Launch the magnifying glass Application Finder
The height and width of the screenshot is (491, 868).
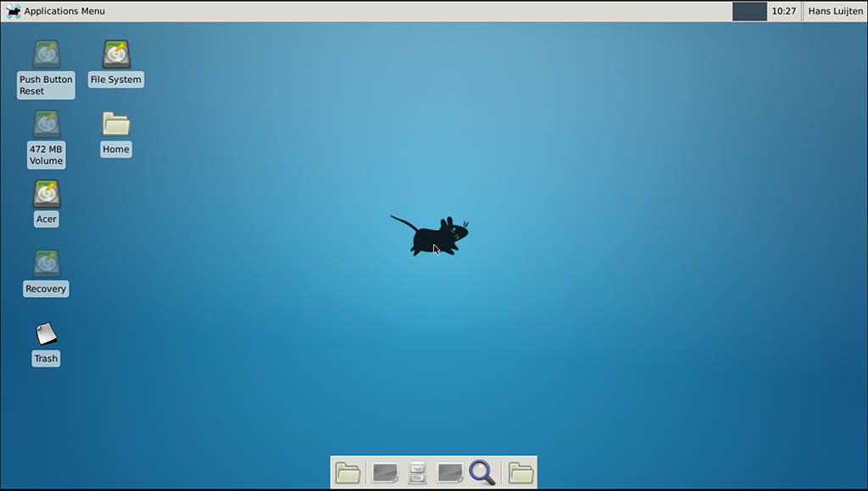click(481, 471)
